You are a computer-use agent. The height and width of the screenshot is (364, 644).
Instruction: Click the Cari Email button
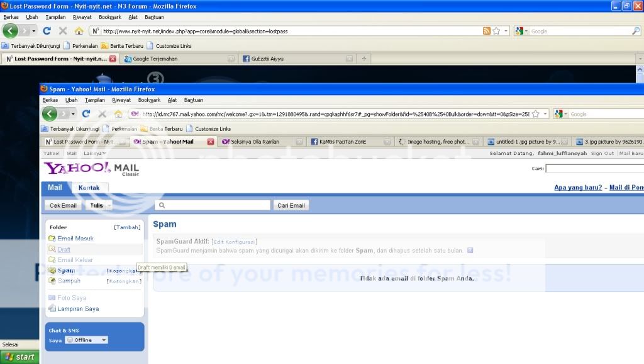coord(291,205)
